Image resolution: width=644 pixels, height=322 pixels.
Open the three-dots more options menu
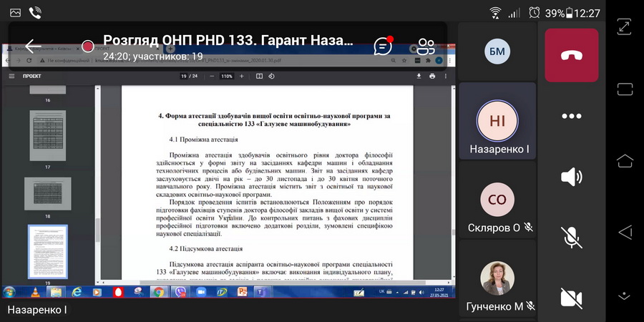click(x=571, y=116)
